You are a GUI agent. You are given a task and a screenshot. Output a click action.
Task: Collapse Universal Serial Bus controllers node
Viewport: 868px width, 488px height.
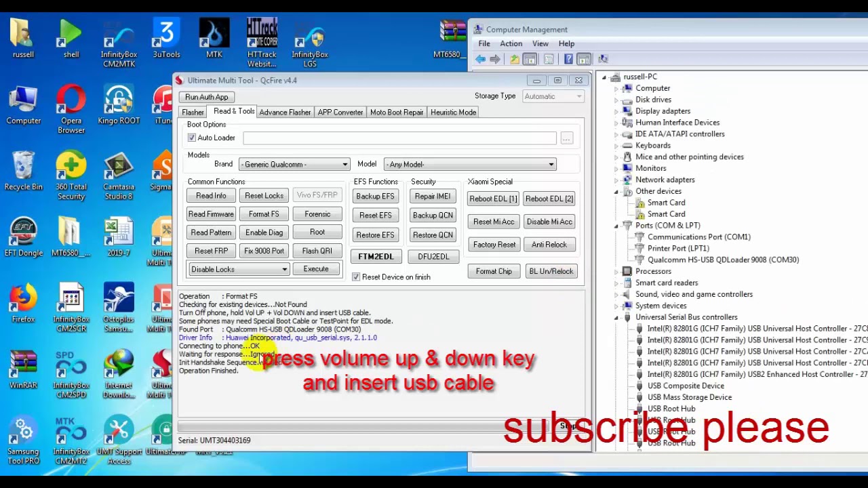[x=616, y=317]
